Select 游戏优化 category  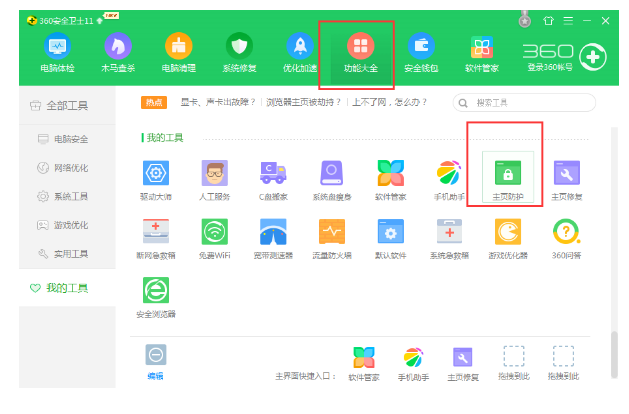[x=67, y=225]
